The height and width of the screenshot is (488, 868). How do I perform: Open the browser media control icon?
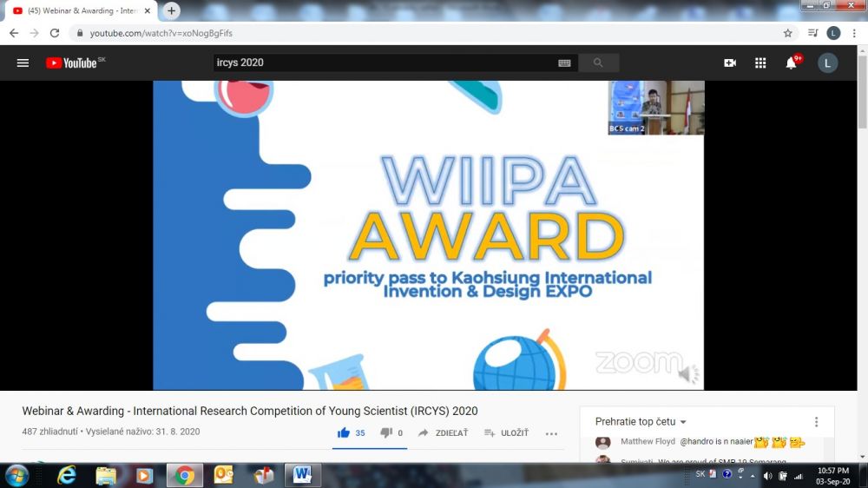coord(812,33)
